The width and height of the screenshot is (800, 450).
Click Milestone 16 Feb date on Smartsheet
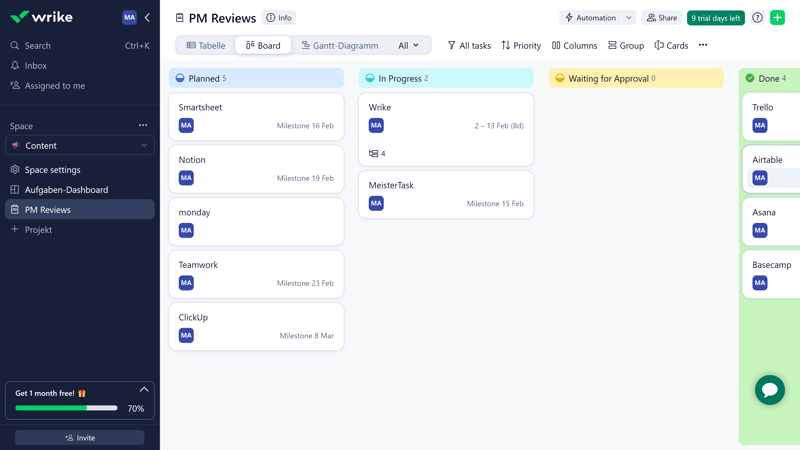click(x=305, y=126)
